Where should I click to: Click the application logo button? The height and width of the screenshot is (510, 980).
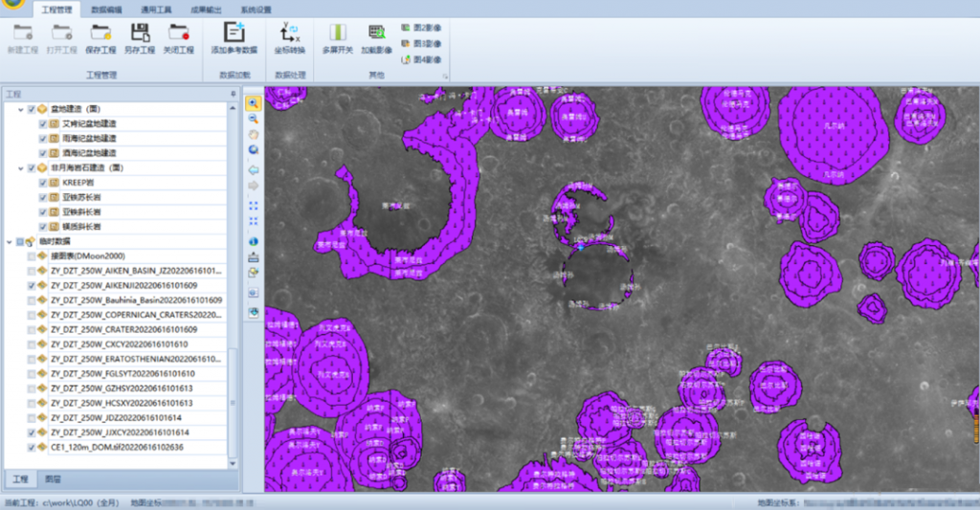click(12, 4)
